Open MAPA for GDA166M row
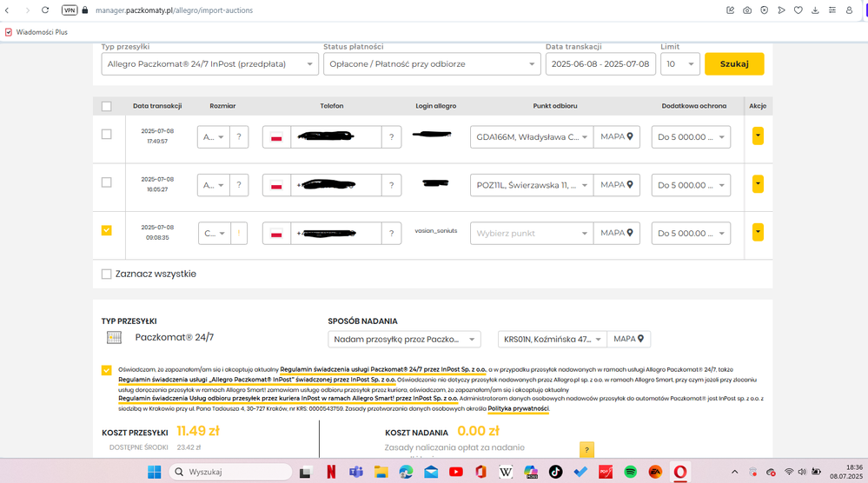Viewport: 868px width, 483px height. tap(617, 136)
